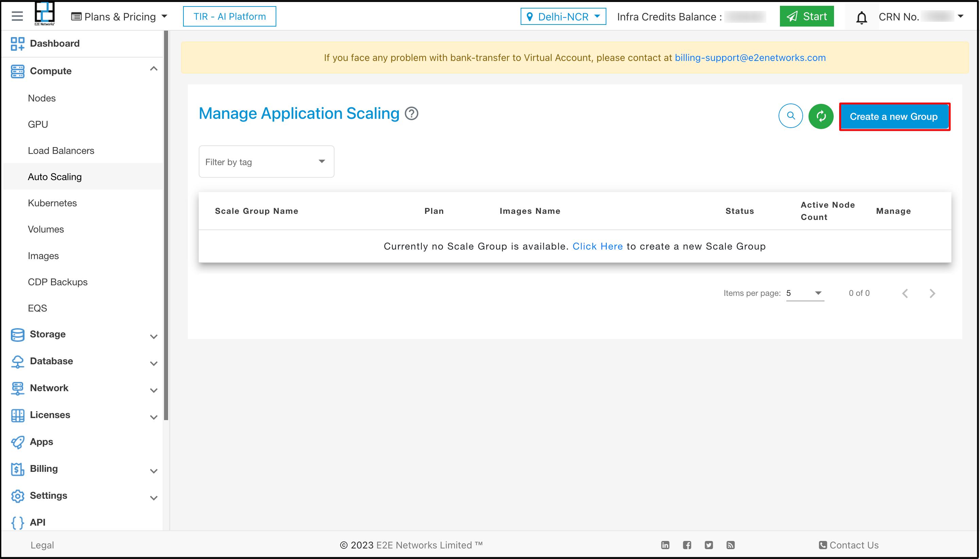980x559 pixels.
Task: Open GPU in the sidebar
Action: point(38,124)
